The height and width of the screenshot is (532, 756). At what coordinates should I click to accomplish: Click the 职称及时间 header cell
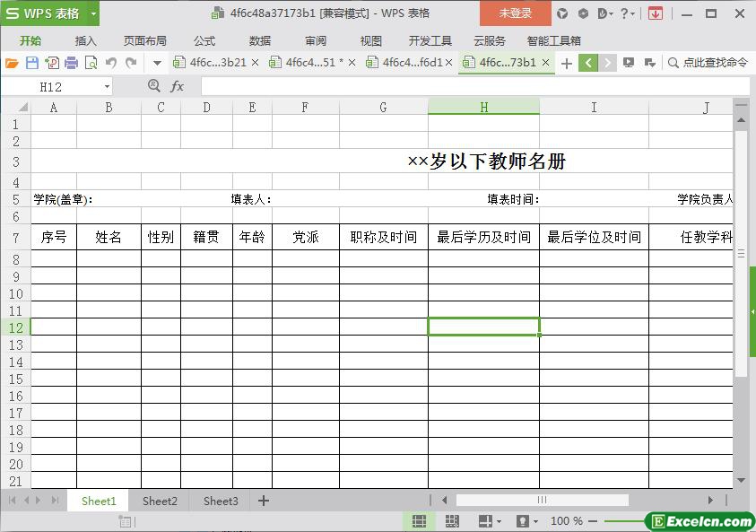383,237
